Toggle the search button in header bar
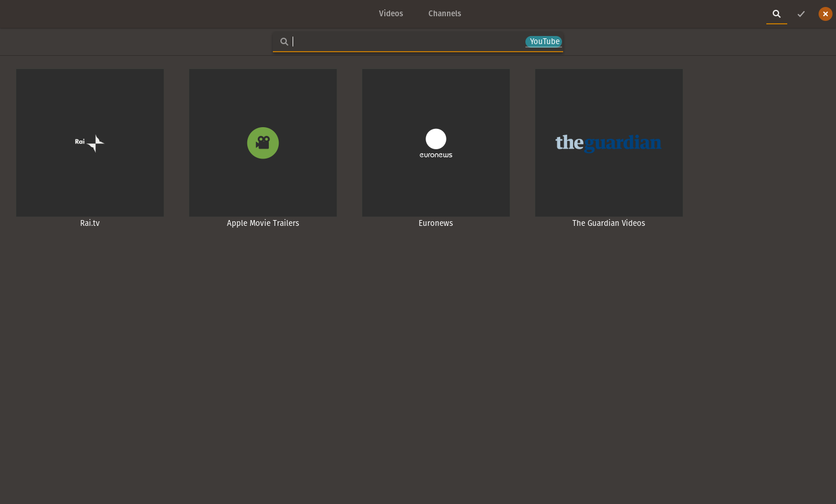 pyautogui.click(x=777, y=14)
